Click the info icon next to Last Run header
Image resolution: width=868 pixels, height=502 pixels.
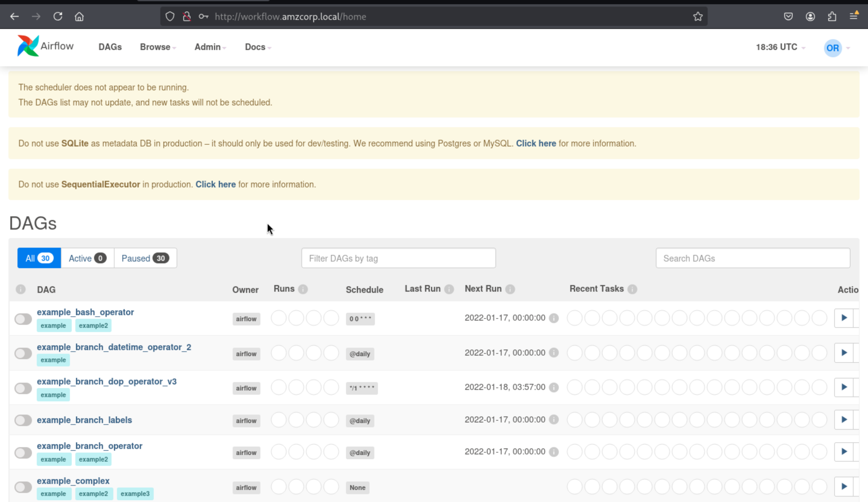(x=449, y=289)
